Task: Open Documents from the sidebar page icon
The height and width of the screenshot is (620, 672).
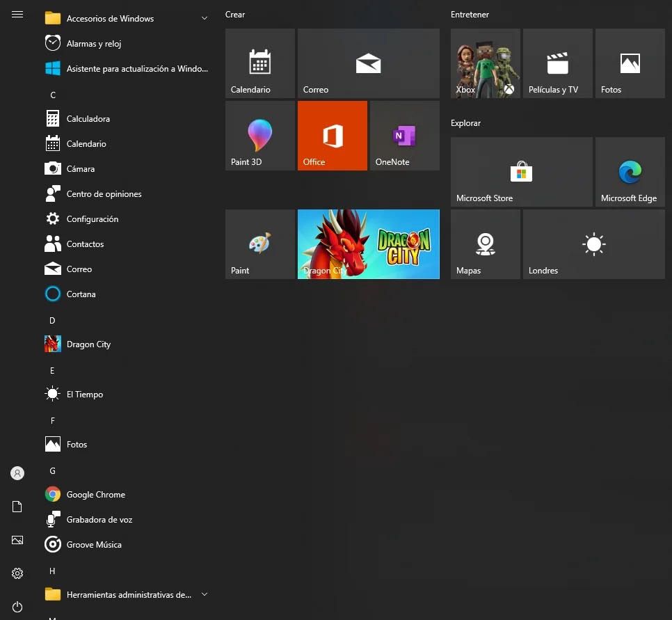Action: tap(17, 507)
